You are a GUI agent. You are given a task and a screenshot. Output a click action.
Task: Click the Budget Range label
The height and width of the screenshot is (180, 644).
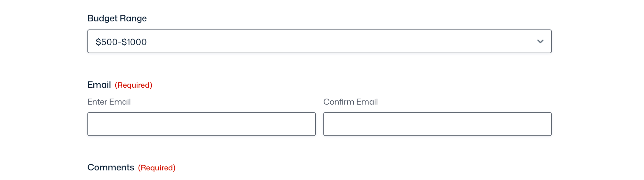click(117, 18)
